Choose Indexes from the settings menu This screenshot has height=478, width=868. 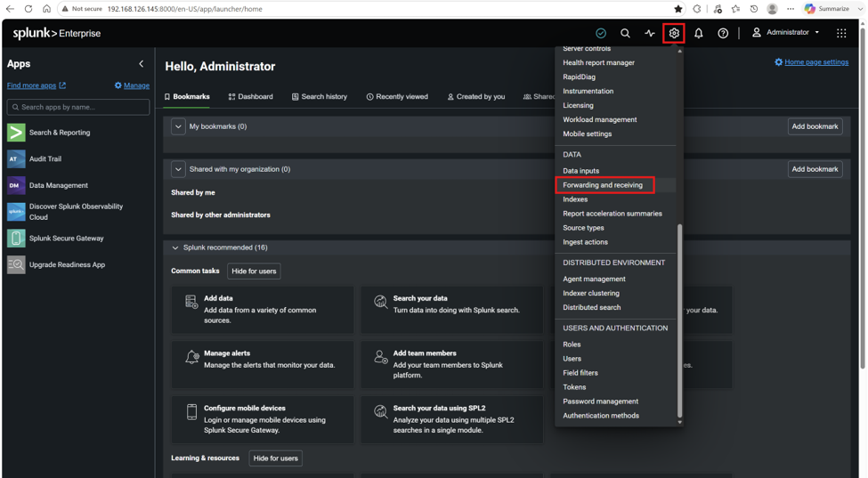[x=575, y=199]
